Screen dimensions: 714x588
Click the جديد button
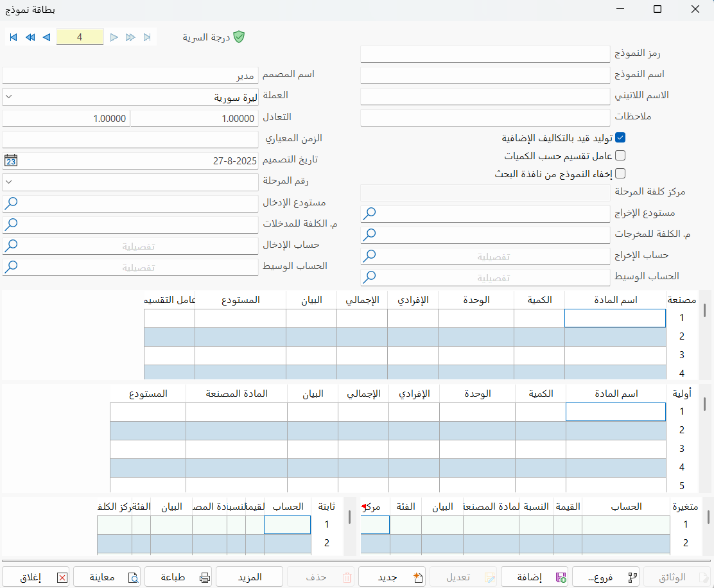tap(392, 576)
